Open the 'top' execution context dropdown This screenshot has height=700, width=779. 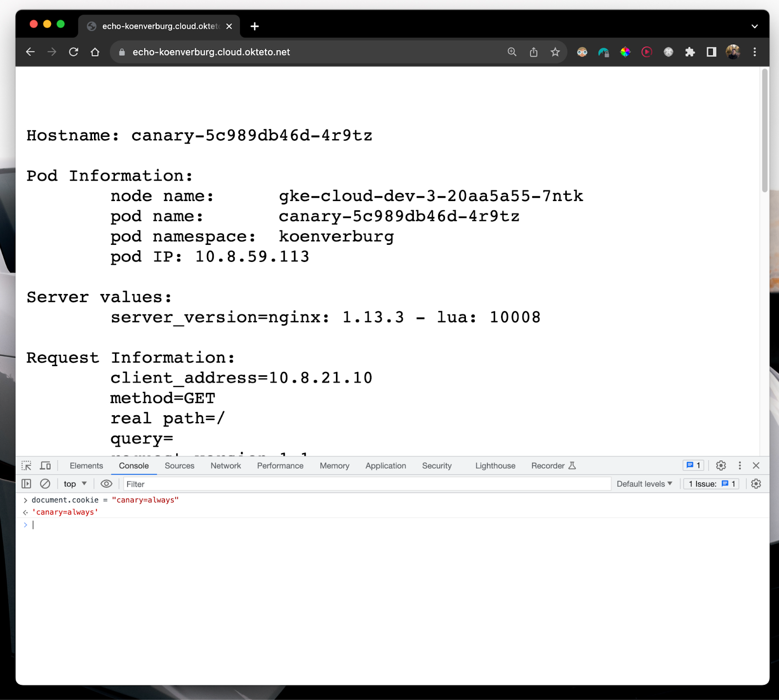click(74, 483)
